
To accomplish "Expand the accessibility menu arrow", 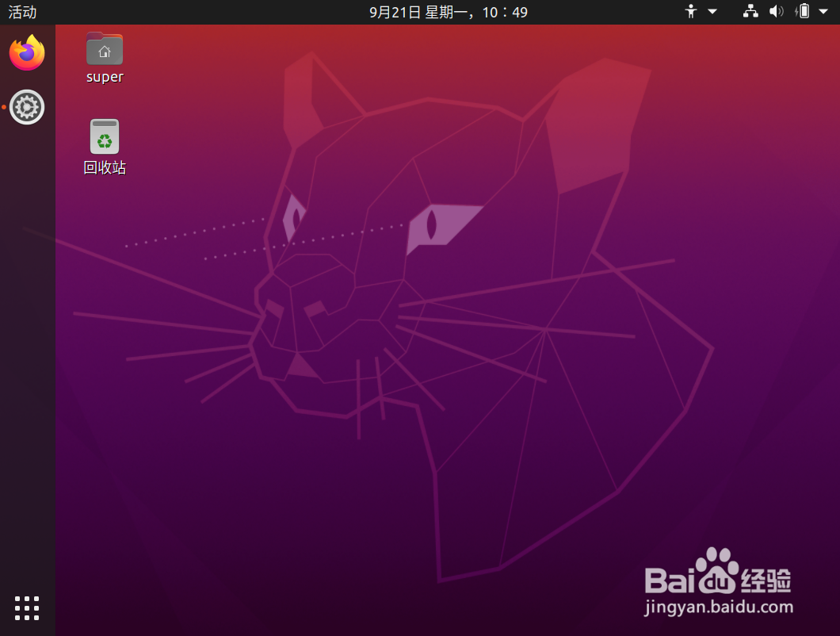I will [x=712, y=11].
